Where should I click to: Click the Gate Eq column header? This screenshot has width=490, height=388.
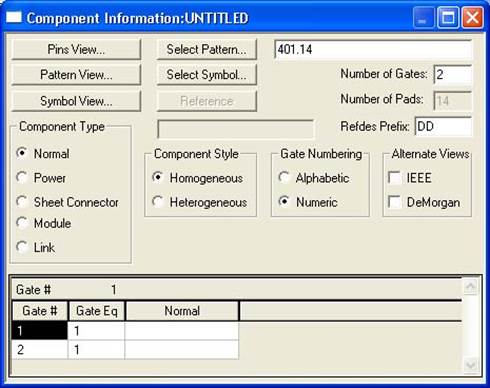click(x=96, y=311)
